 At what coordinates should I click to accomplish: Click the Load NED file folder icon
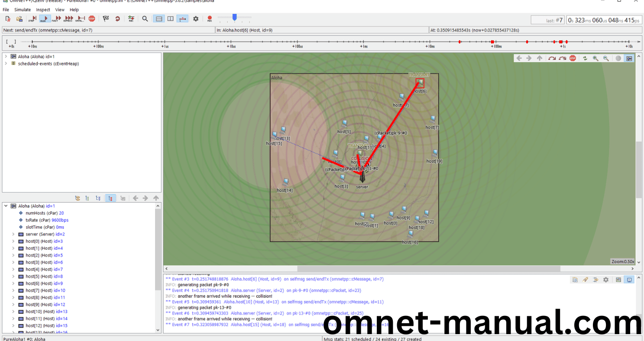click(19, 19)
